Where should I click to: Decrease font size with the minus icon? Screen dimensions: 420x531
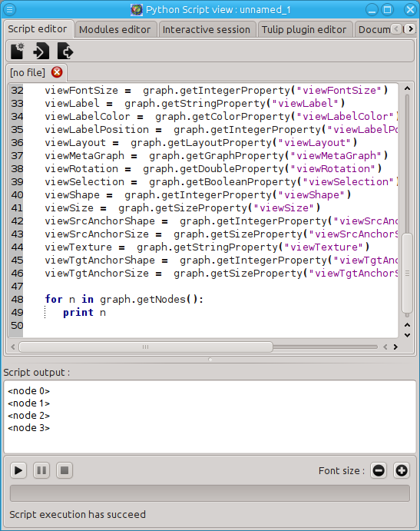(379, 470)
